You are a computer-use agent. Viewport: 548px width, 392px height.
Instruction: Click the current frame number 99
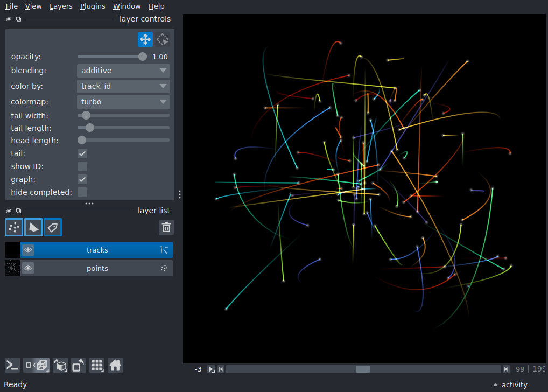click(x=519, y=369)
